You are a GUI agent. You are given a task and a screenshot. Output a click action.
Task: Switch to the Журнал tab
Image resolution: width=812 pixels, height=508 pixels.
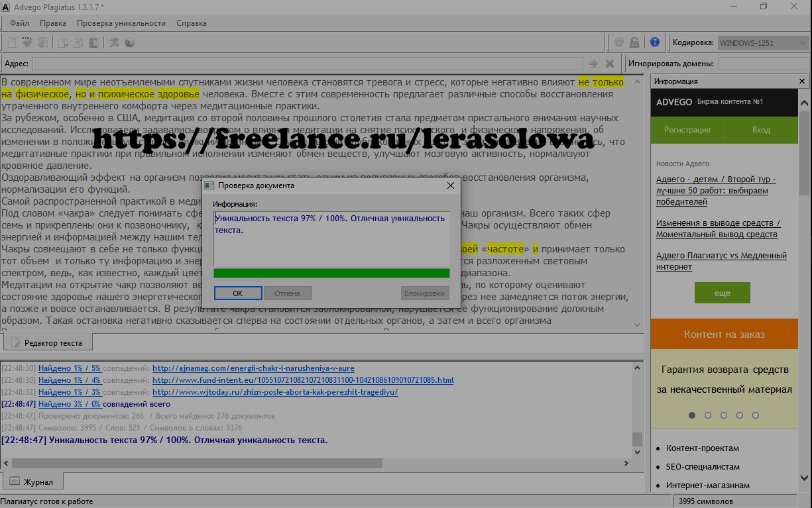[32, 482]
